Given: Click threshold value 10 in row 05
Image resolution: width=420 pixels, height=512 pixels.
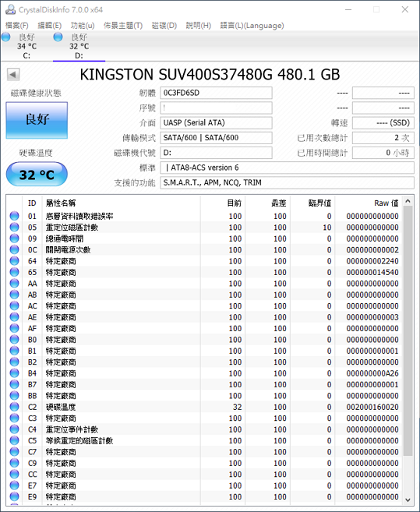Looking at the screenshot, I should [327, 228].
